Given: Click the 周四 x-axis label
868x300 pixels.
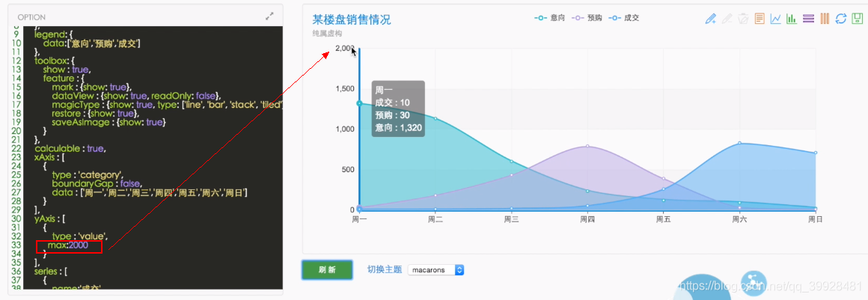Looking at the screenshot, I should (587, 220).
